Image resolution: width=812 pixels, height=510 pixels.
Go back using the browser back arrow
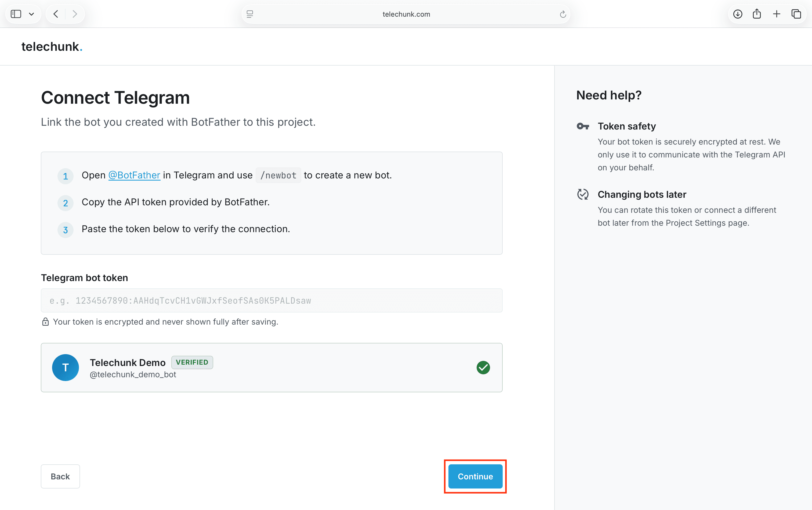tap(56, 14)
